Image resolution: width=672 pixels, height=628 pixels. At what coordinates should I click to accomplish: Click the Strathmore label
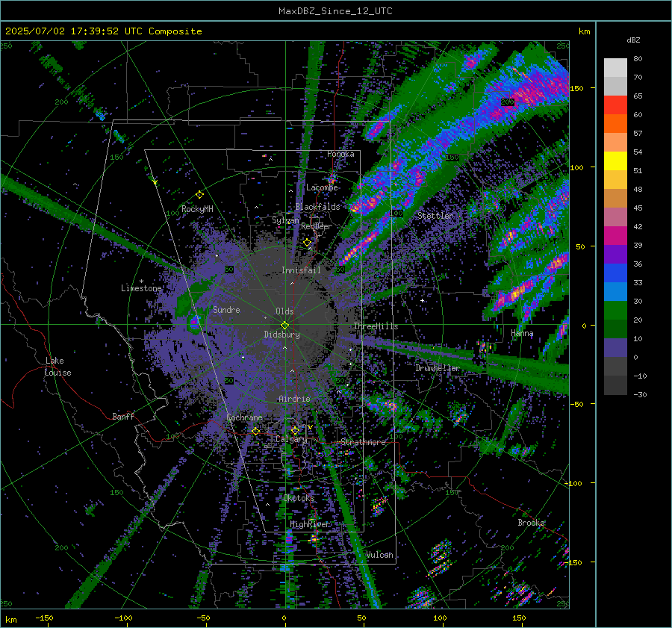363,442
